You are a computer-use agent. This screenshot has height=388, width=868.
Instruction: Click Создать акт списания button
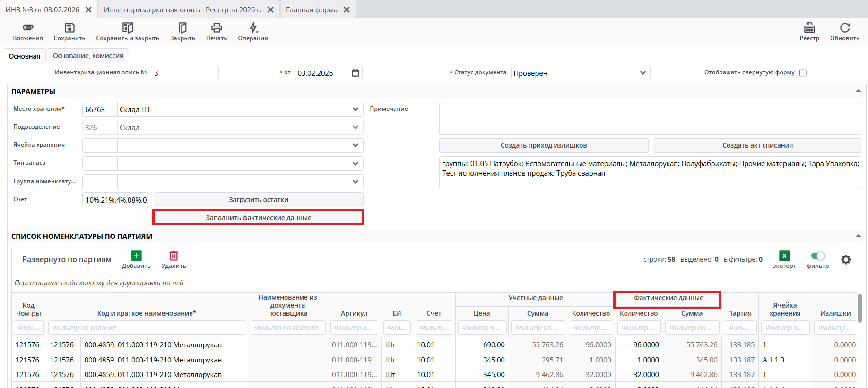point(757,145)
